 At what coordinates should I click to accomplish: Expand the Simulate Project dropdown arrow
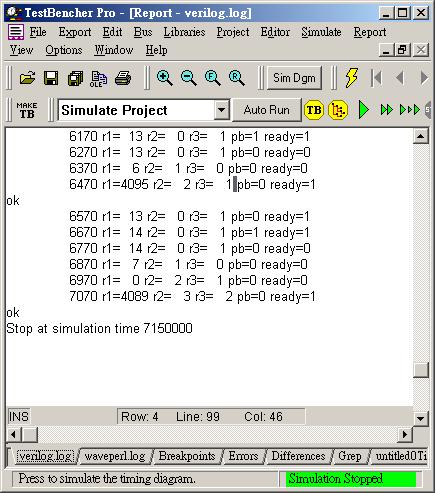221,110
